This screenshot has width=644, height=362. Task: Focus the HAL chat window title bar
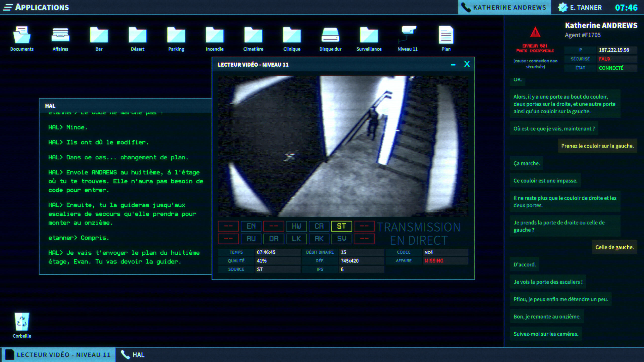[126, 106]
